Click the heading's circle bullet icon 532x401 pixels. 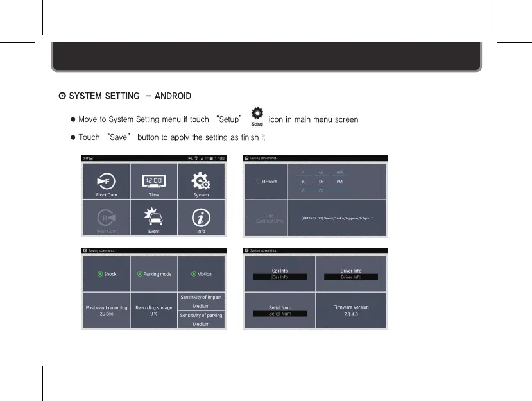click(62, 96)
